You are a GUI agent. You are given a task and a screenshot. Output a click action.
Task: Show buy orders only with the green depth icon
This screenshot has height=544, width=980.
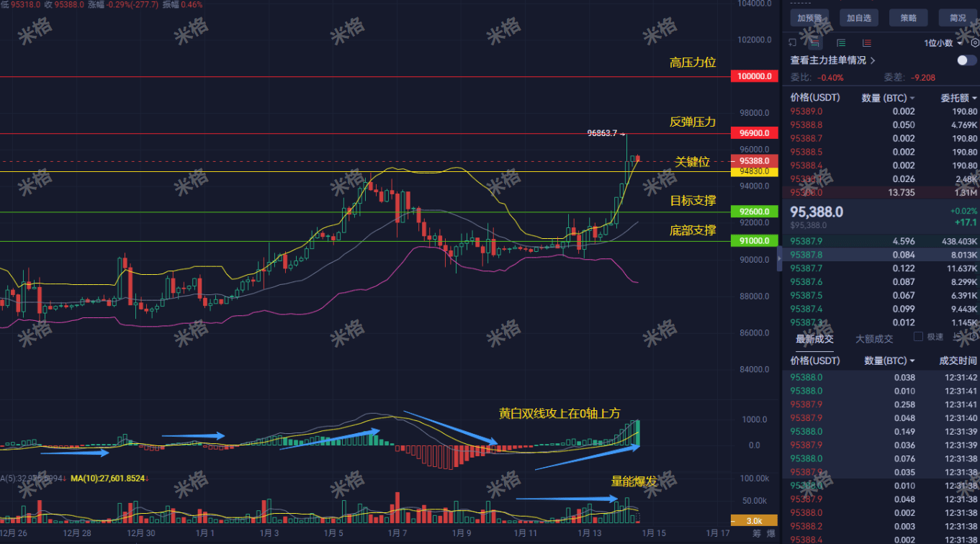click(x=840, y=43)
